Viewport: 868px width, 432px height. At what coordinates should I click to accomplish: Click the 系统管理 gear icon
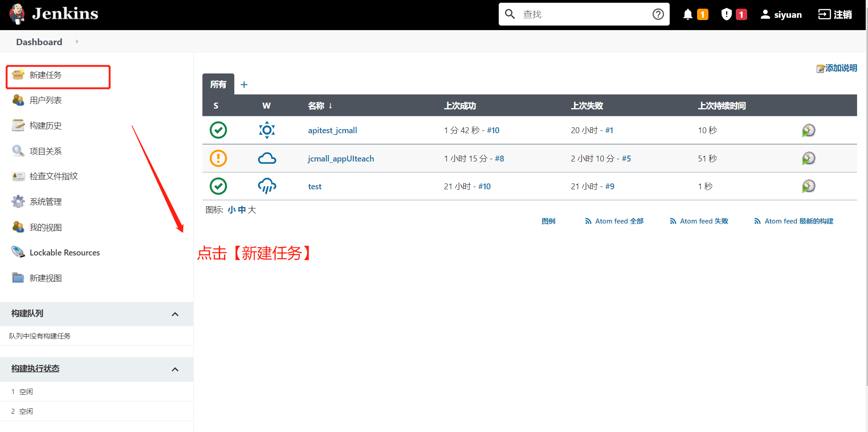[18, 202]
